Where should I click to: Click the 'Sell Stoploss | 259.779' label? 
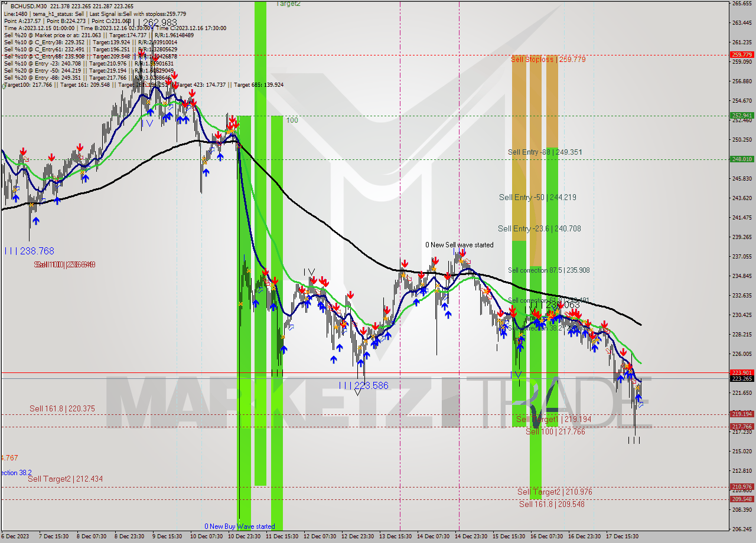(549, 60)
